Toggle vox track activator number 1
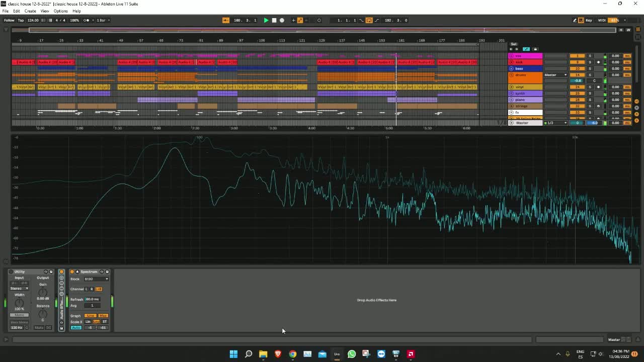The width and height of the screenshot is (644, 362). pyautogui.click(x=577, y=56)
